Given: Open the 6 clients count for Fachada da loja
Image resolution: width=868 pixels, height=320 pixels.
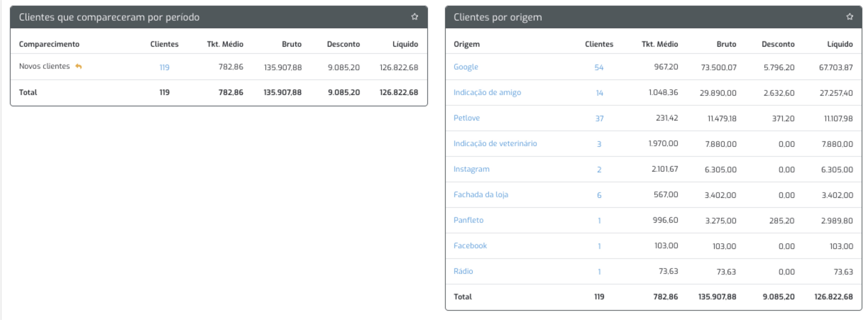Looking at the screenshot, I should (x=599, y=195).
